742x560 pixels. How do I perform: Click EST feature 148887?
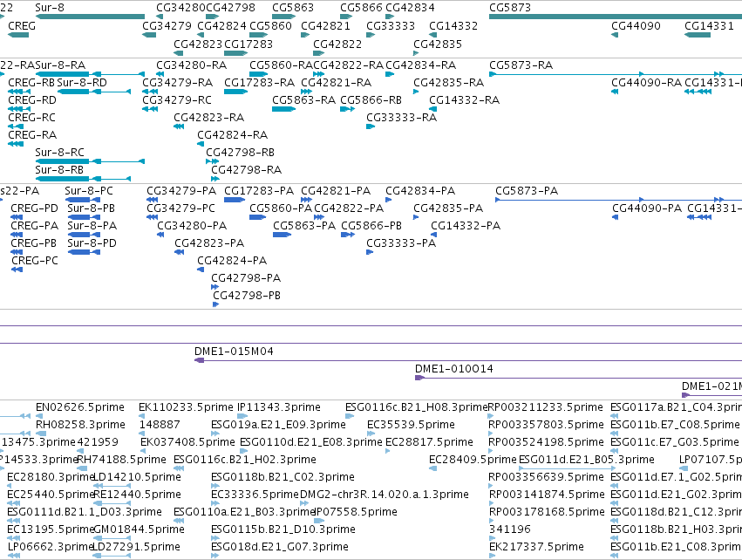[160, 425]
